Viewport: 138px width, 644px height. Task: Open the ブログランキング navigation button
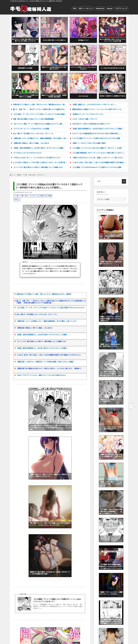(x=121, y=8)
